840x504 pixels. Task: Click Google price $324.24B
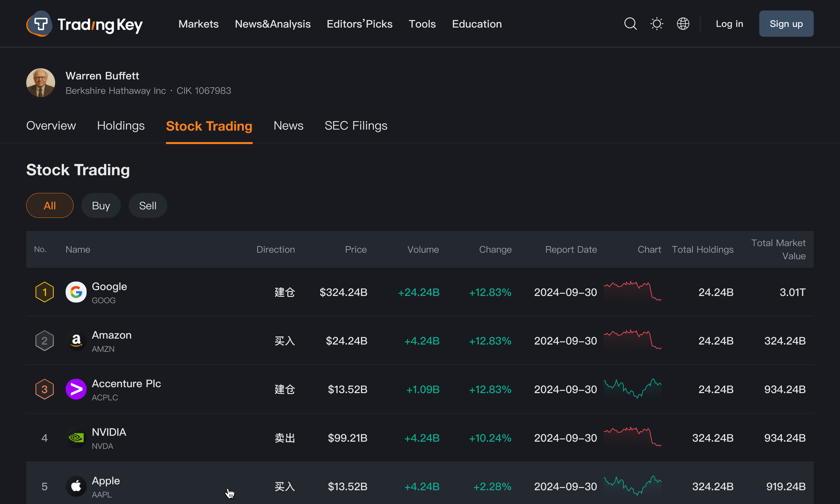[x=343, y=292]
